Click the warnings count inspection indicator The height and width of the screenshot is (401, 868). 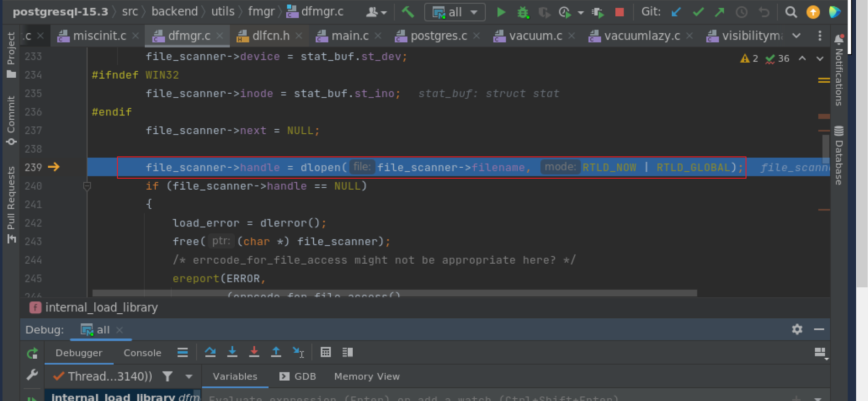click(x=749, y=58)
